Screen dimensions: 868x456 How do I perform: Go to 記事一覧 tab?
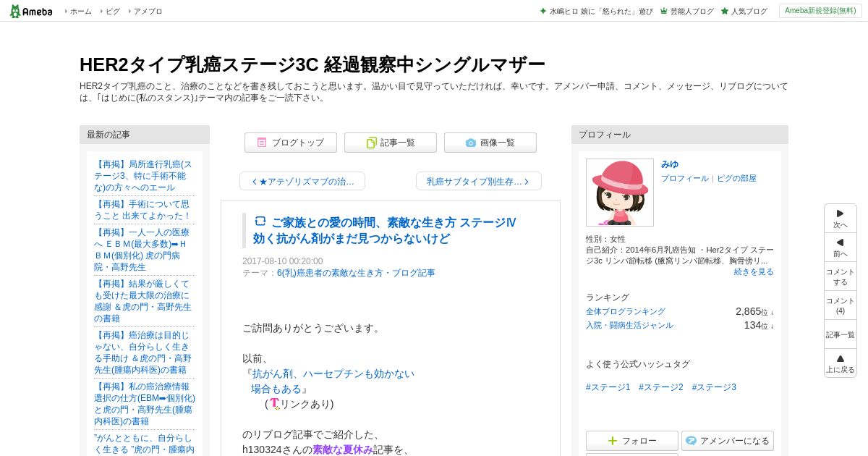pyautogui.click(x=391, y=143)
